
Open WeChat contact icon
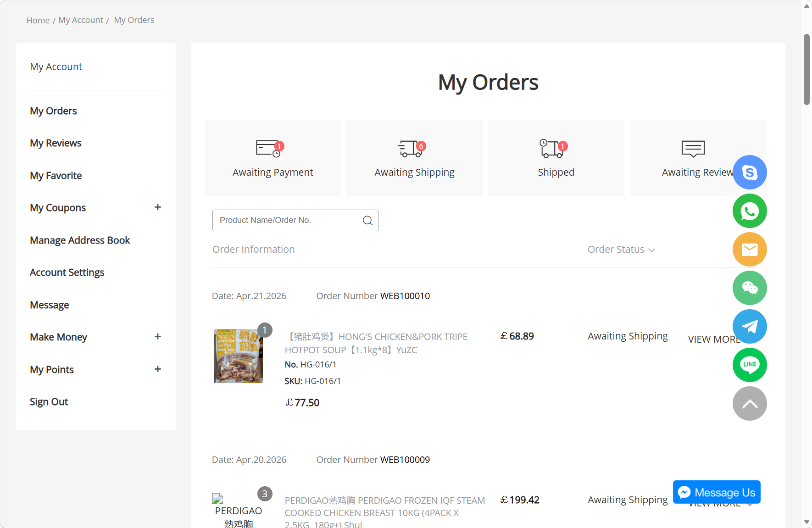coord(750,288)
